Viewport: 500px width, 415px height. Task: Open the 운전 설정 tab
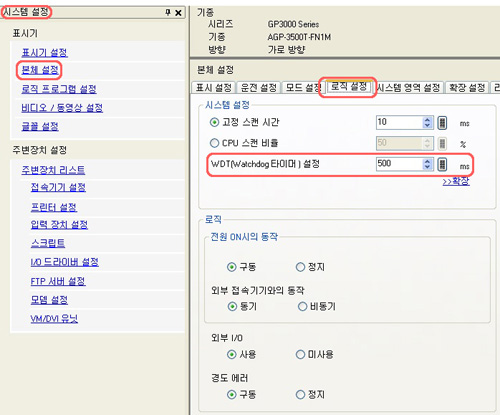259,88
